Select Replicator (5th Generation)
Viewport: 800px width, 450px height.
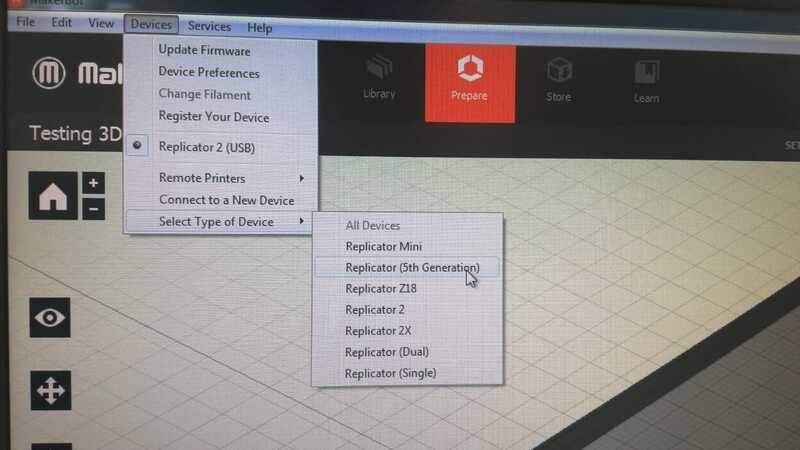(x=407, y=267)
